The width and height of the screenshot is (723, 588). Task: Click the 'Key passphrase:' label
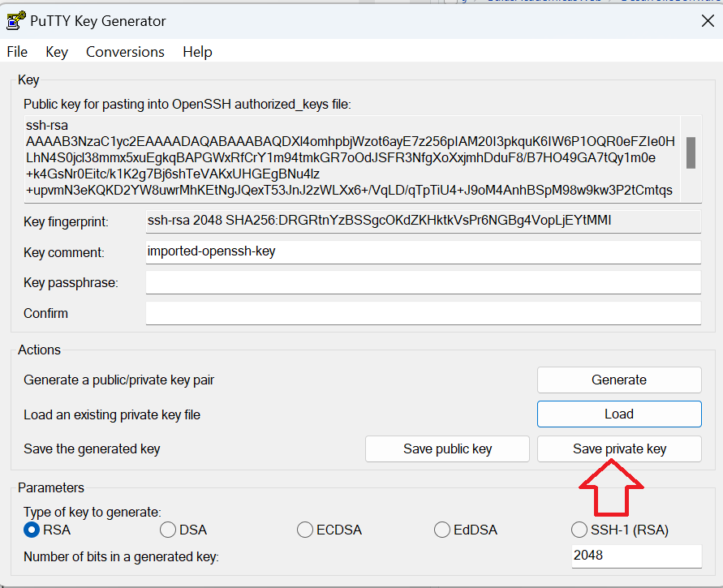(71, 282)
